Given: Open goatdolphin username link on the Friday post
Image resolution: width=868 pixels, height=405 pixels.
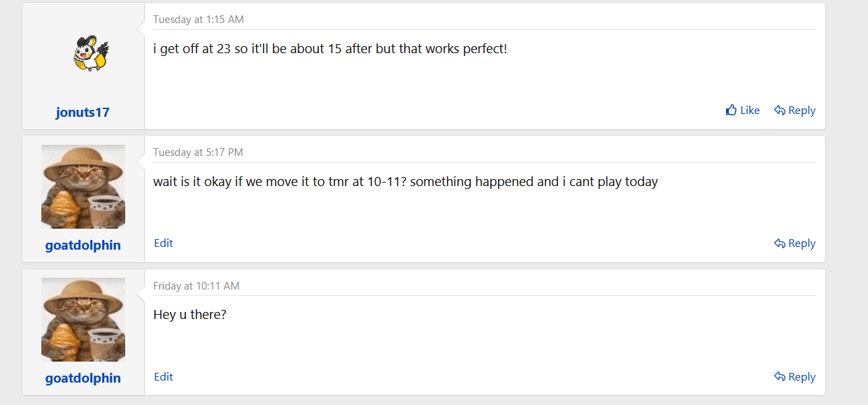Looking at the screenshot, I should [83, 378].
